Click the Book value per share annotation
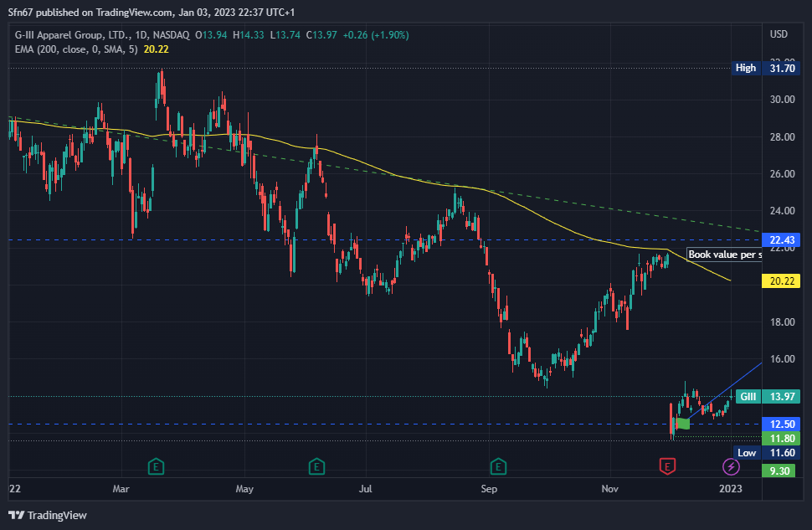 coord(724,255)
